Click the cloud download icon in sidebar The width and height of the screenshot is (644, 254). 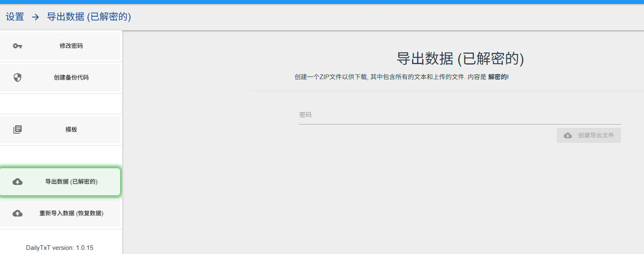click(18, 182)
